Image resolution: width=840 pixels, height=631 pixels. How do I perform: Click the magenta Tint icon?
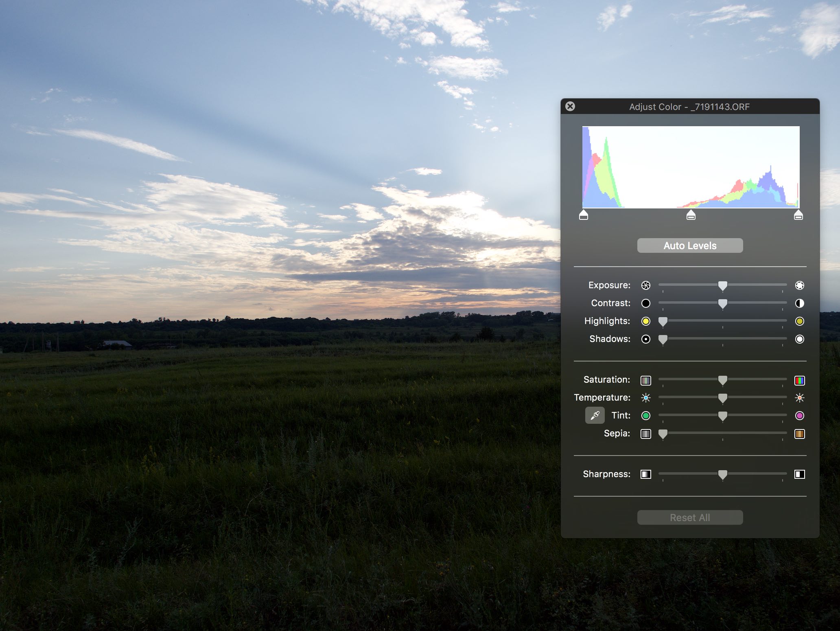799,416
